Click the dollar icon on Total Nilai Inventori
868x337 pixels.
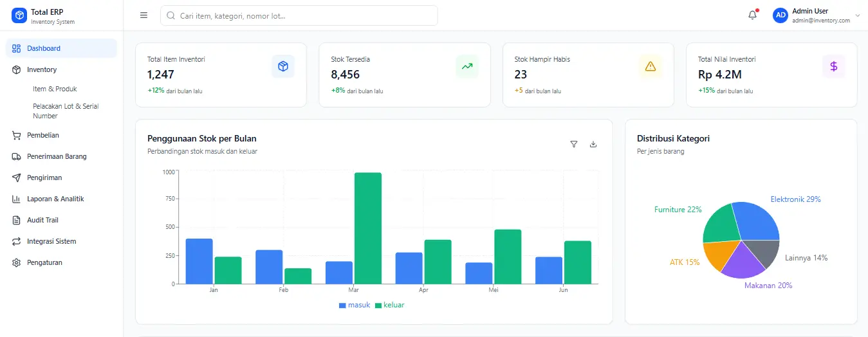pos(833,66)
